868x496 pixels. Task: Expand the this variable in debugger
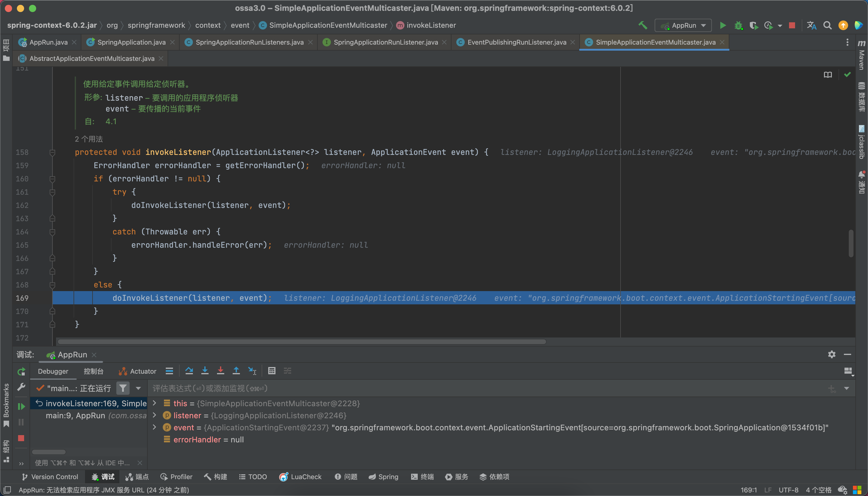156,403
